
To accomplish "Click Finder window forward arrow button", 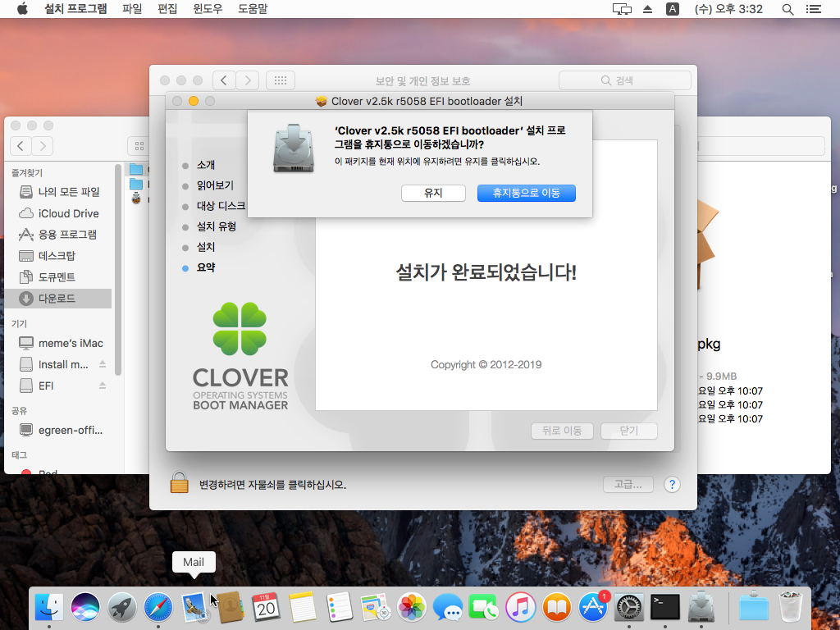I will 43,146.
